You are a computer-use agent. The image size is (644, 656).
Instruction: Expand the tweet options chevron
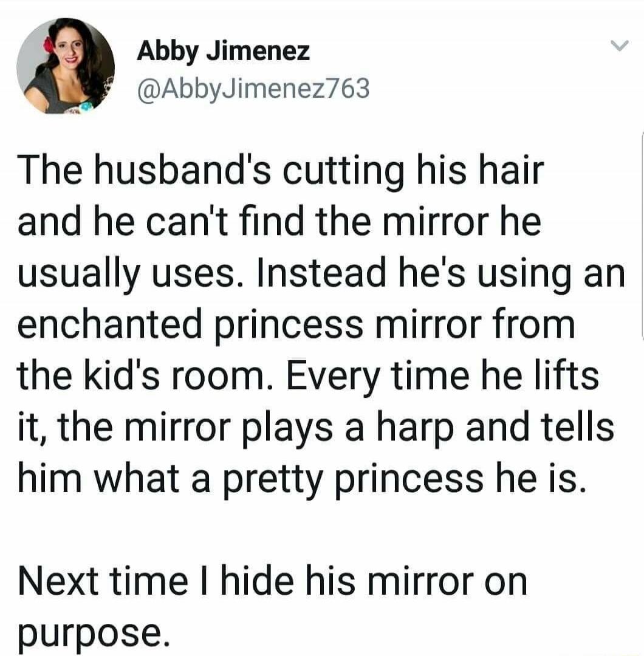[x=619, y=45]
